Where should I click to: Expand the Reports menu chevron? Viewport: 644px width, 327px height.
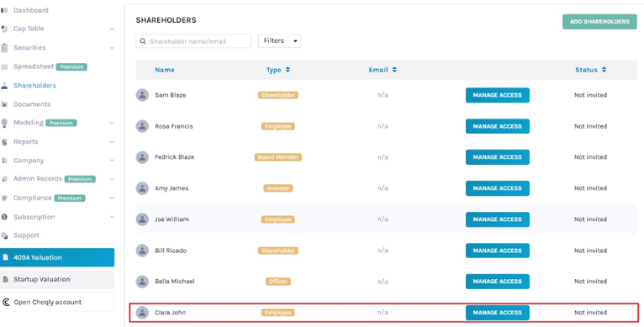[x=112, y=142]
